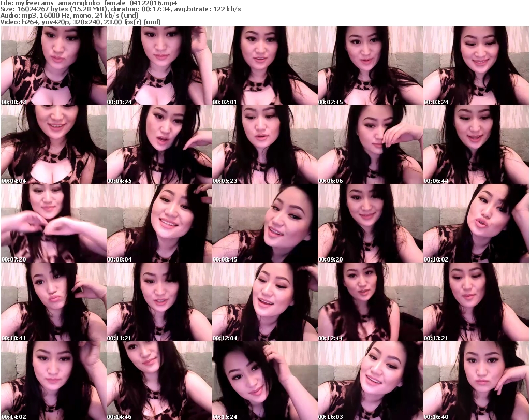
Task: Select the frame at 00:10:02
Action: 476,223
